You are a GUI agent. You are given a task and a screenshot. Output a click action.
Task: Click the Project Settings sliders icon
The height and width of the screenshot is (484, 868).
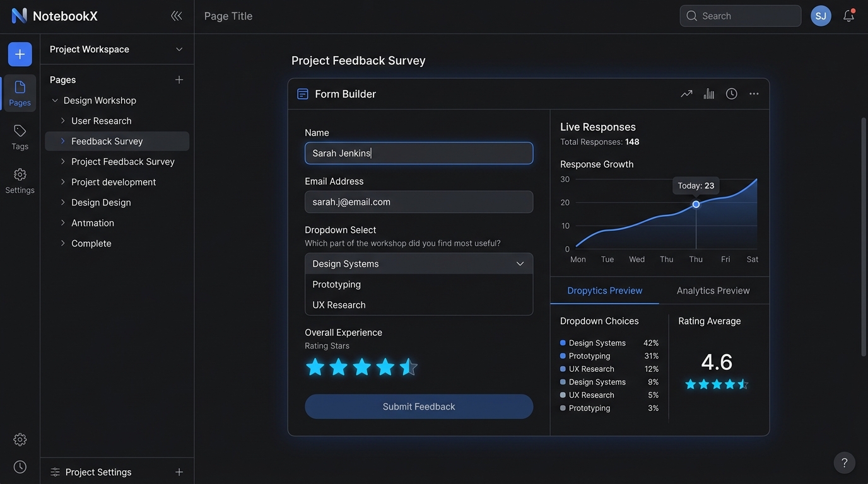pyautogui.click(x=55, y=472)
